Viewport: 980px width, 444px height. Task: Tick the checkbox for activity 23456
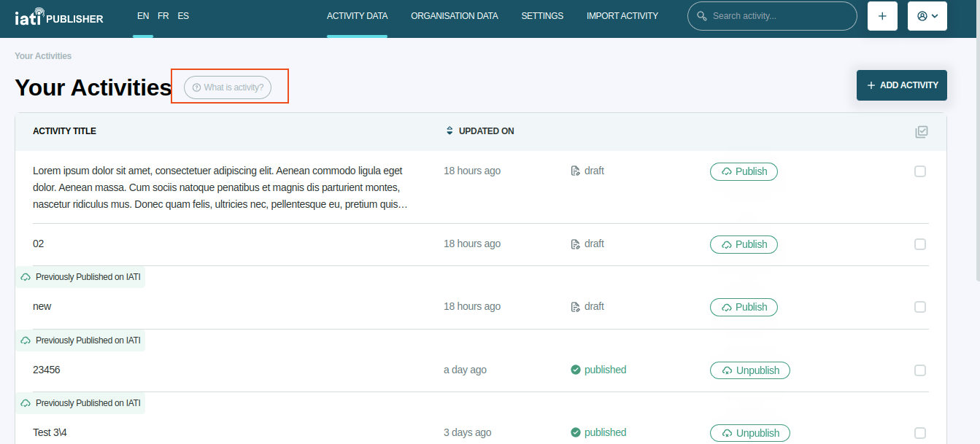coord(920,370)
